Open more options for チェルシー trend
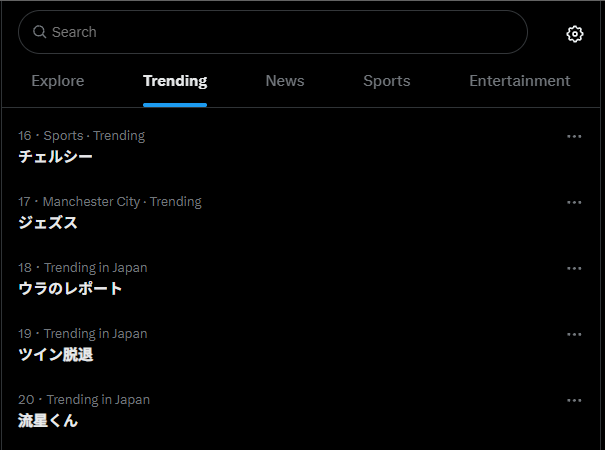Image resolution: width=605 pixels, height=450 pixels. click(x=574, y=136)
